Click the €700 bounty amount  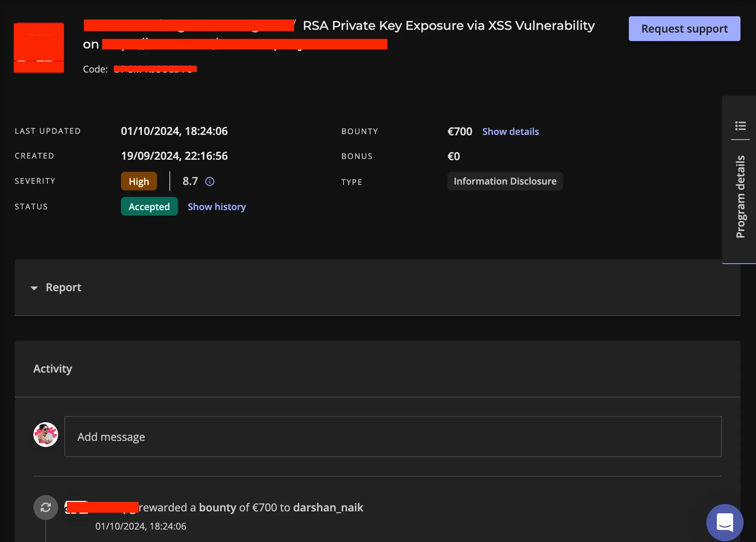460,131
